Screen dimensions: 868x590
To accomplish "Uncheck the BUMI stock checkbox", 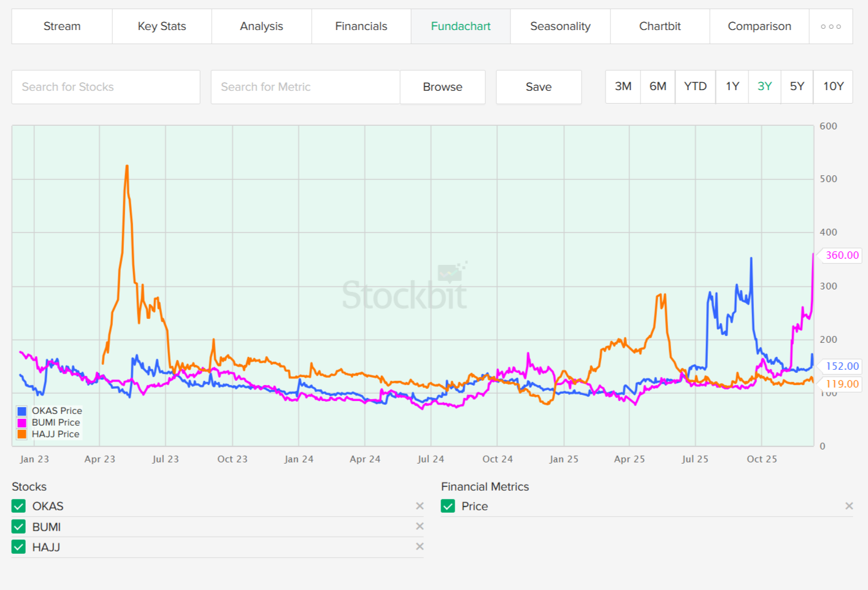I will pos(19,527).
